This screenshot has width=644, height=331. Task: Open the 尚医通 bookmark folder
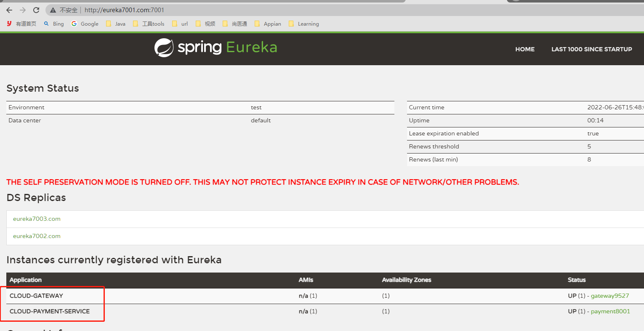[235, 24]
